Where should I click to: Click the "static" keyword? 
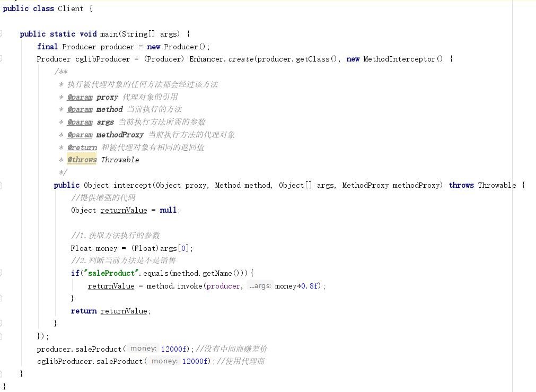[x=63, y=34]
